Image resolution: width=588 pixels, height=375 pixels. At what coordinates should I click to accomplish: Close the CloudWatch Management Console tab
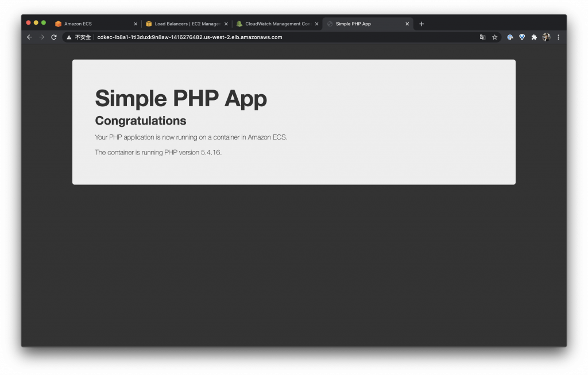pyautogui.click(x=316, y=24)
